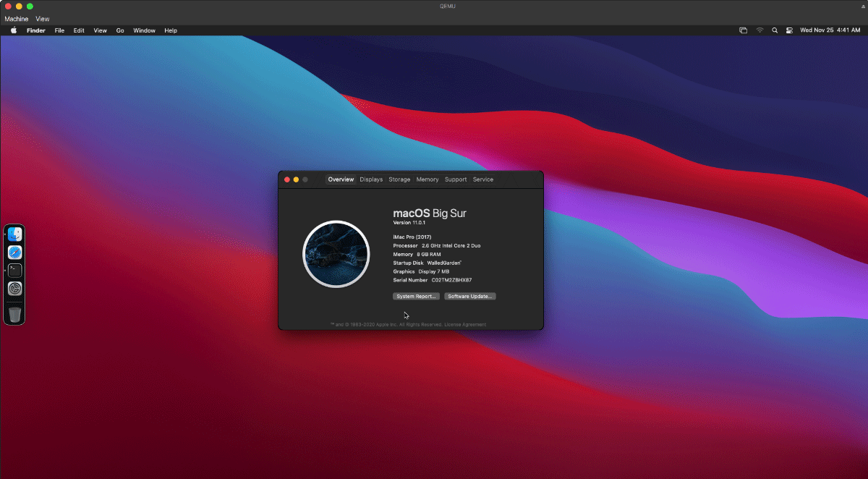This screenshot has height=479, width=868.
Task: Click the macOS Big Sur logo image
Action: click(x=336, y=254)
